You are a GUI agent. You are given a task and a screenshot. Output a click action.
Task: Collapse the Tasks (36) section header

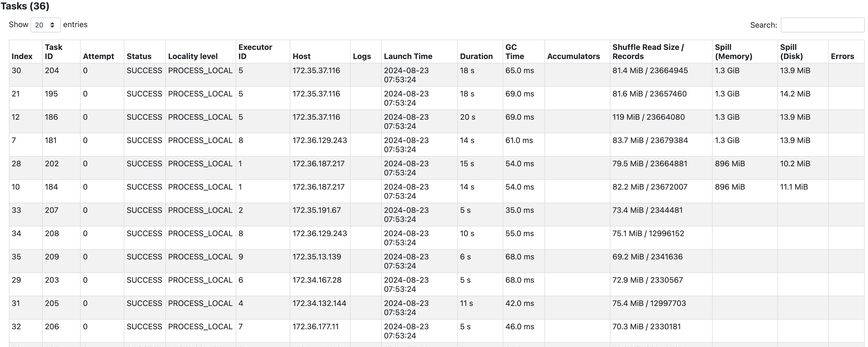click(25, 6)
